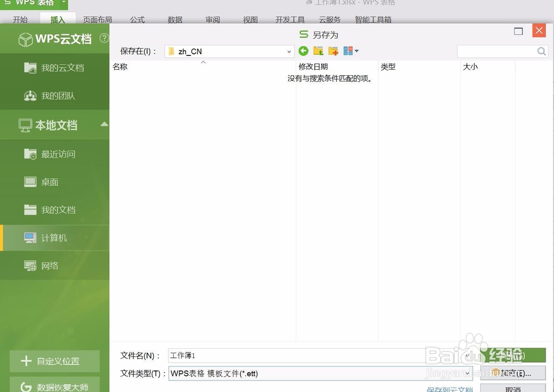Open the 审阅 ribbon tab
This screenshot has width=554, height=392.
(213, 19)
